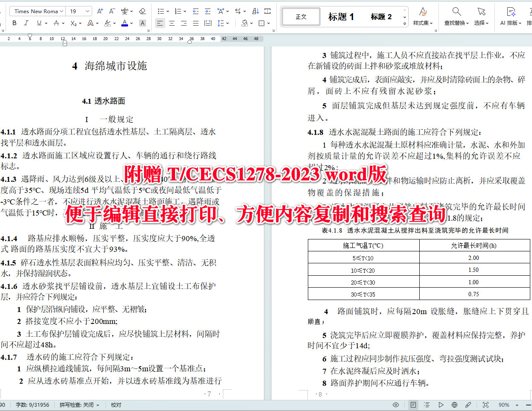Click the line spacing icon
Screen dimensions: 532x411
tap(221, 23)
